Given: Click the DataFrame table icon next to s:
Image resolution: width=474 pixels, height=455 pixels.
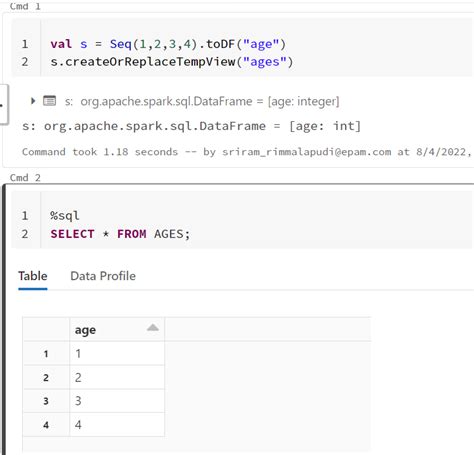Looking at the screenshot, I should pos(49,101).
